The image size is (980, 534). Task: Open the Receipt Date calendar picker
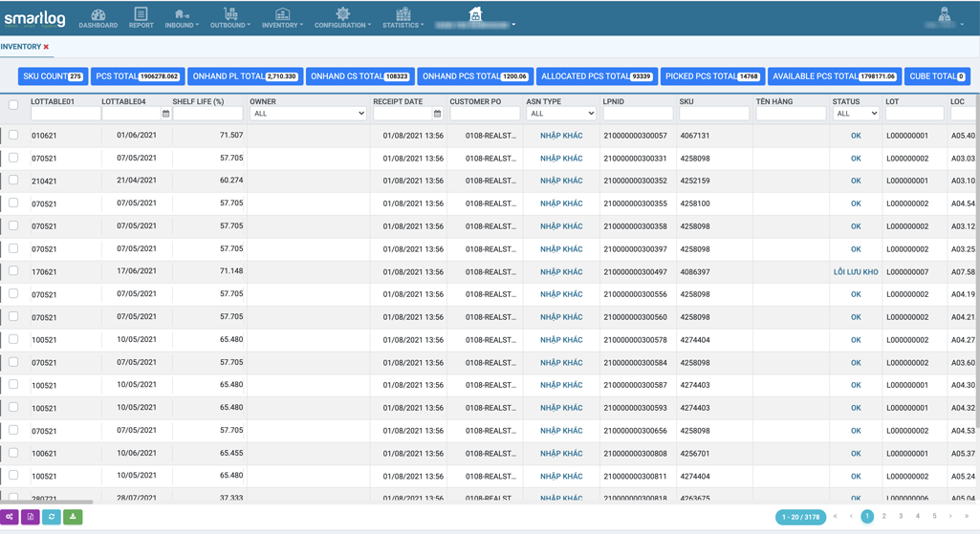(x=438, y=114)
